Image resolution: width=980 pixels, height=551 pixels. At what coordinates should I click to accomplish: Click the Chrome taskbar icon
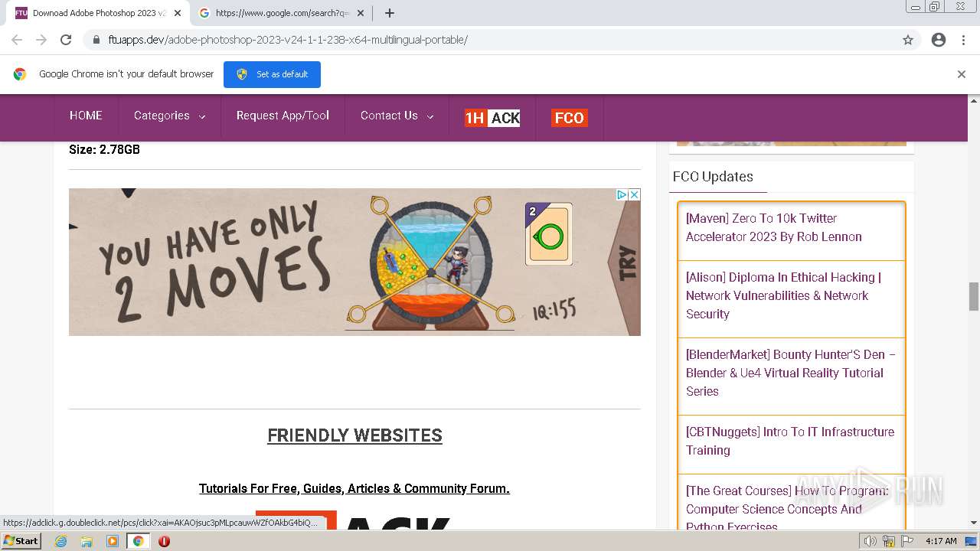[x=139, y=541]
